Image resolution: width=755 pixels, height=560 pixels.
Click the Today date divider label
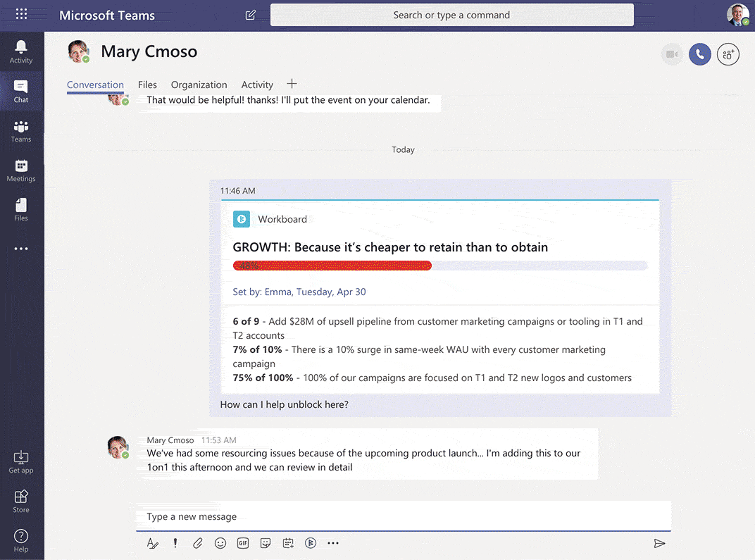pos(403,150)
